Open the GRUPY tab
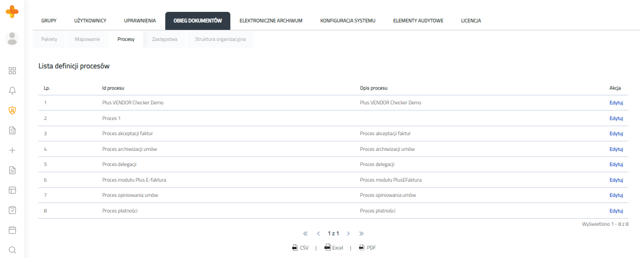644x258 pixels. pyautogui.click(x=49, y=21)
